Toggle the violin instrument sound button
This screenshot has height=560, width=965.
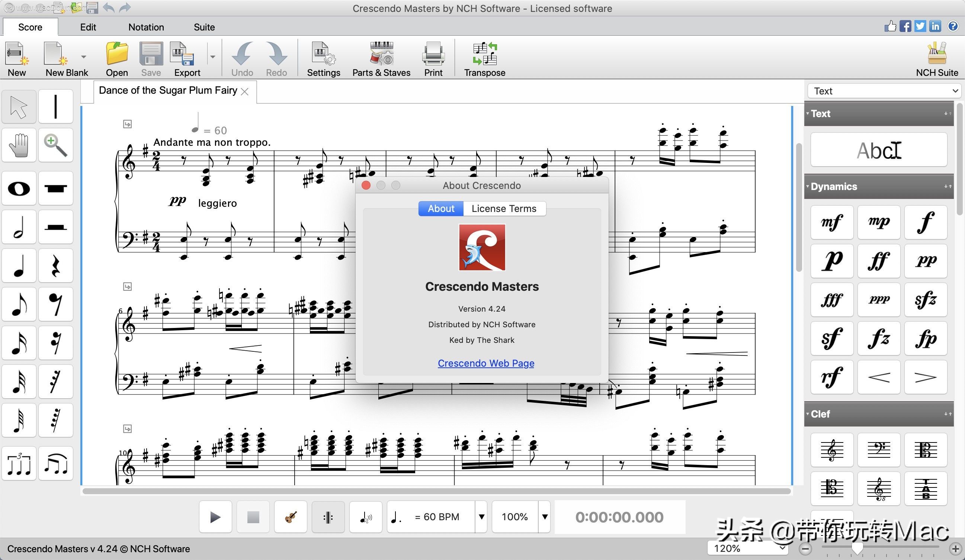point(291,517)
